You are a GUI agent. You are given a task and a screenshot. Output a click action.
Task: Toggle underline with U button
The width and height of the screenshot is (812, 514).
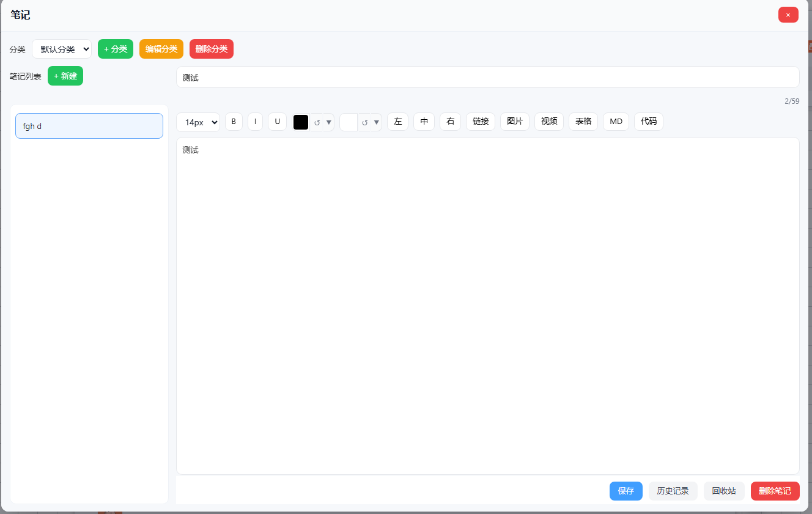coord(277,122)
